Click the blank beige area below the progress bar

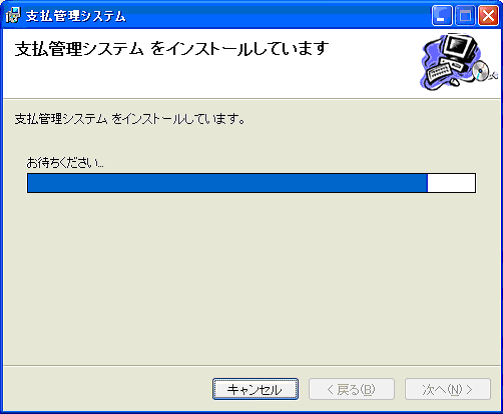click(x=251, y=277)
